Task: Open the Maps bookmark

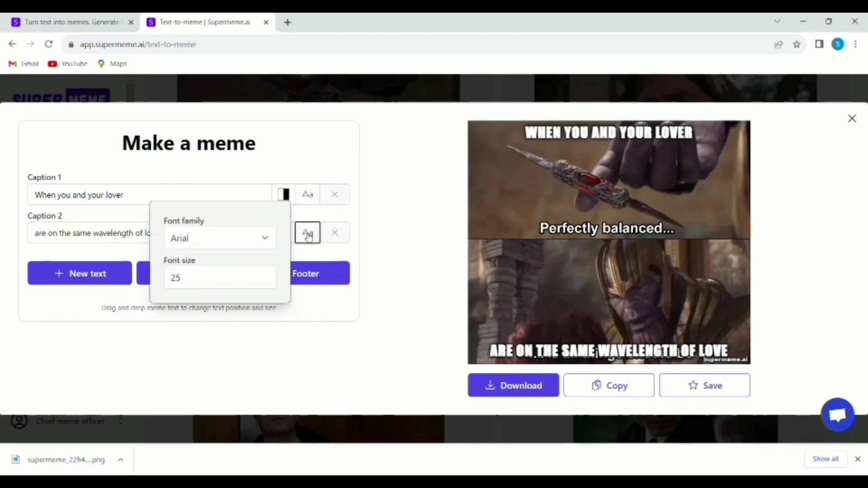Action: coord(112,64)
